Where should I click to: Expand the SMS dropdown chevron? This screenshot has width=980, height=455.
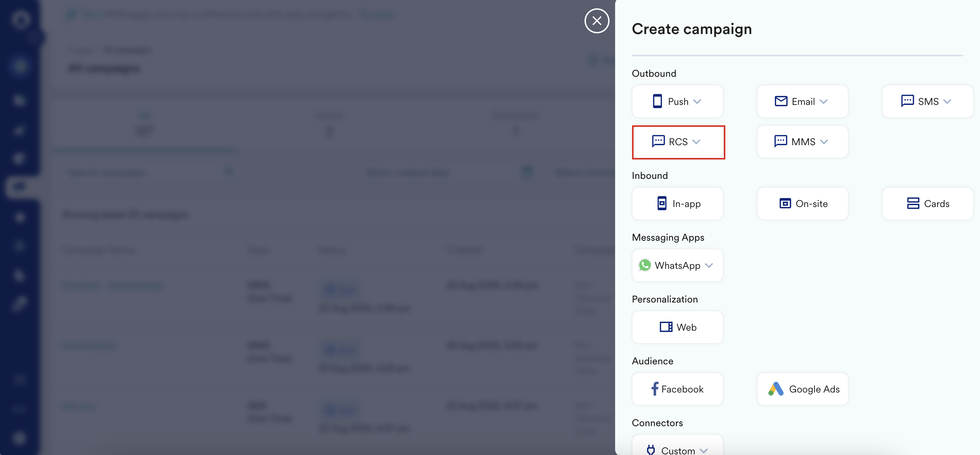click(x=947, y=102)
